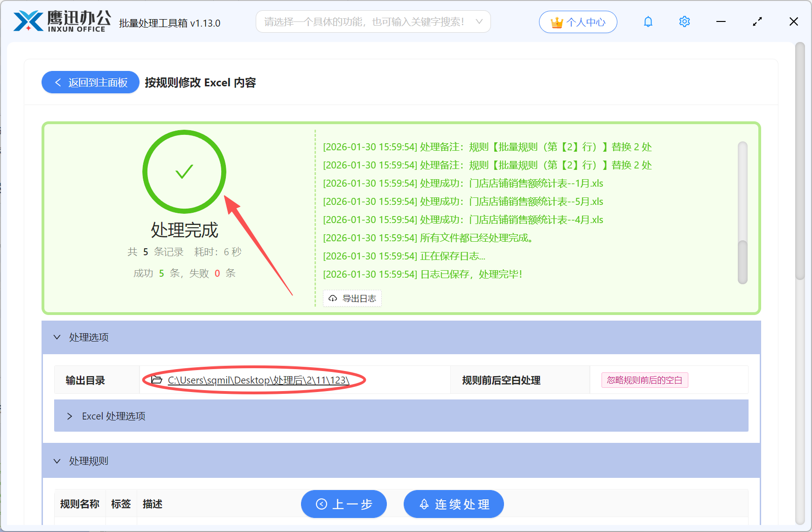This screenshot has height=532, width=812.
Task: Open notifications via the bell icon
Action: coord(648,21)
